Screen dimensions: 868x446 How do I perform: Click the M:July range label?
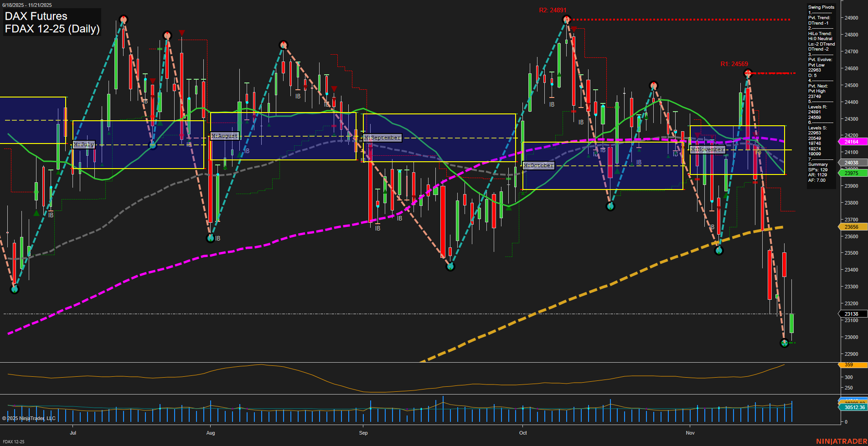click(x=84, y=144)
